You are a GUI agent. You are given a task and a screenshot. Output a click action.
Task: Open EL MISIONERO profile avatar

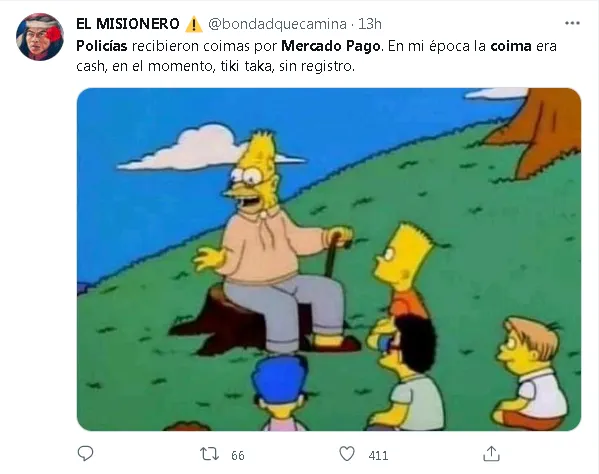tap(40, 37)
